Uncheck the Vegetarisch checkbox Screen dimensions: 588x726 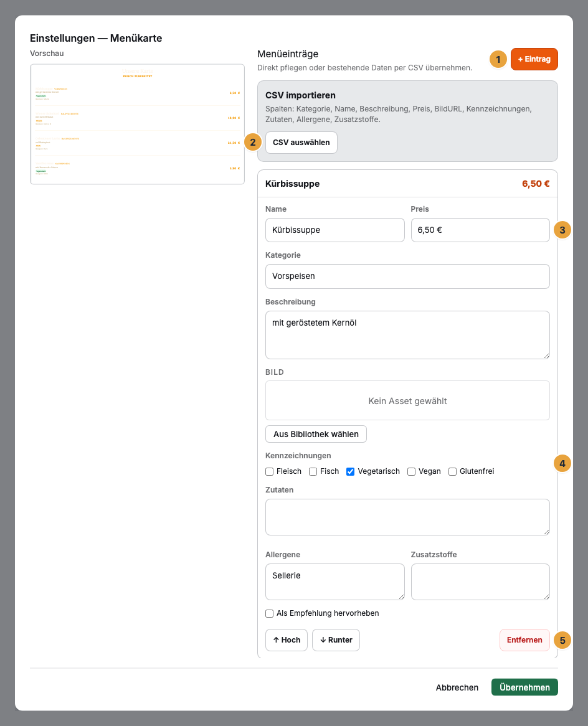350,471
